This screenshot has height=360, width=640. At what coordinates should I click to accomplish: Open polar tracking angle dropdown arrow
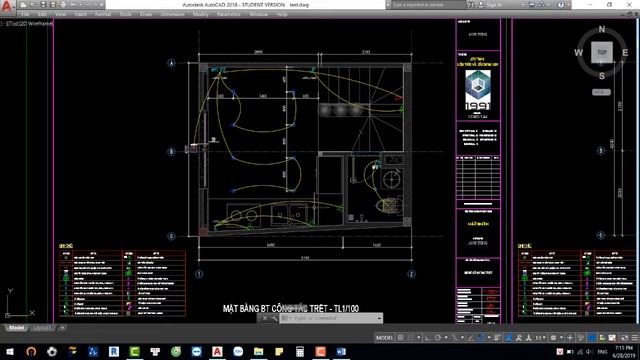click(x=446, y=338)
